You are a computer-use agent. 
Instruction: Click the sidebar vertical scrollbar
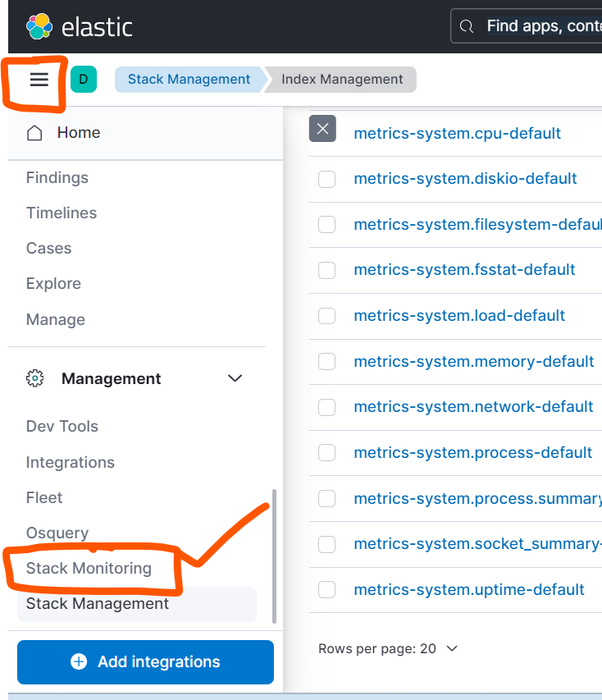click(x=274, y=556)
